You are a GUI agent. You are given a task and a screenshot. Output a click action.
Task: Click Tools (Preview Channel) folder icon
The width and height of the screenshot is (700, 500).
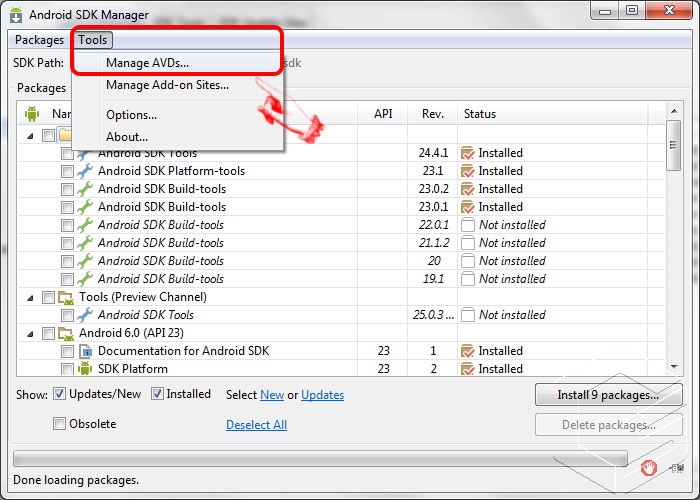click(66, 297)
